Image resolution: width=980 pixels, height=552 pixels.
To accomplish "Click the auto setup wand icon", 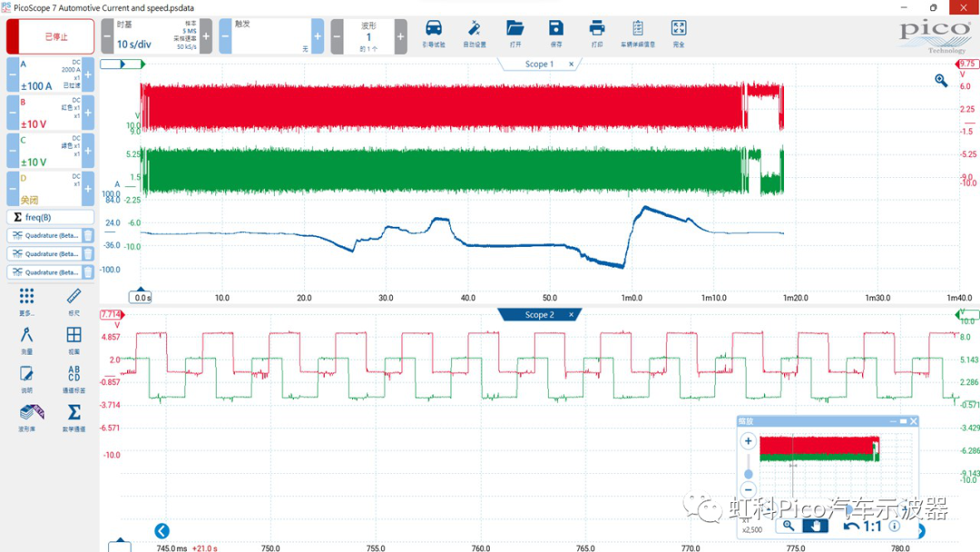I will [x=475, y=34].
